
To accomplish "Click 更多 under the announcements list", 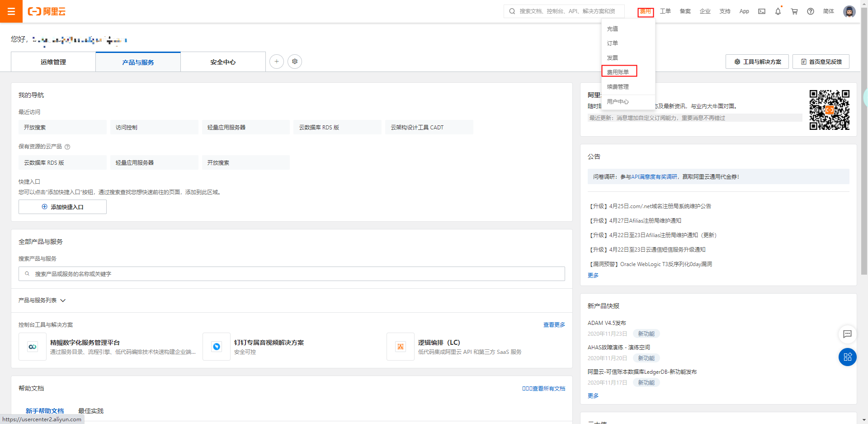I will point(593,275).
